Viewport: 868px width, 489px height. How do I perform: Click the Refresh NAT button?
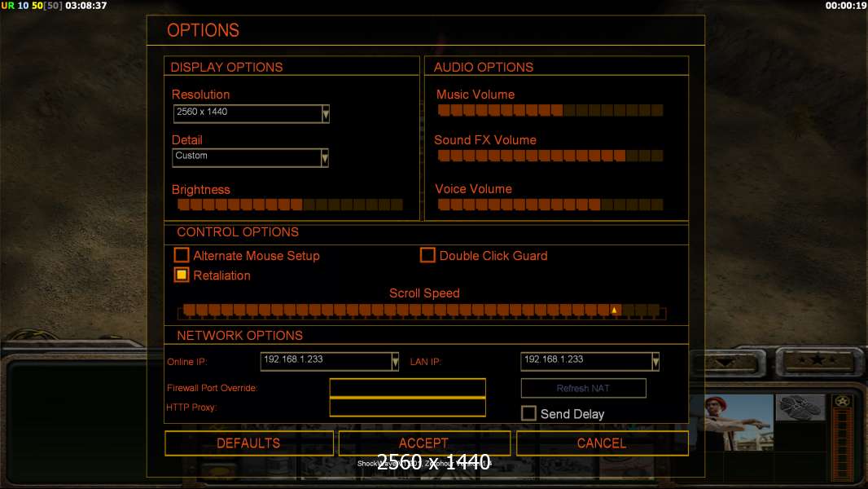tap(583, 388)
